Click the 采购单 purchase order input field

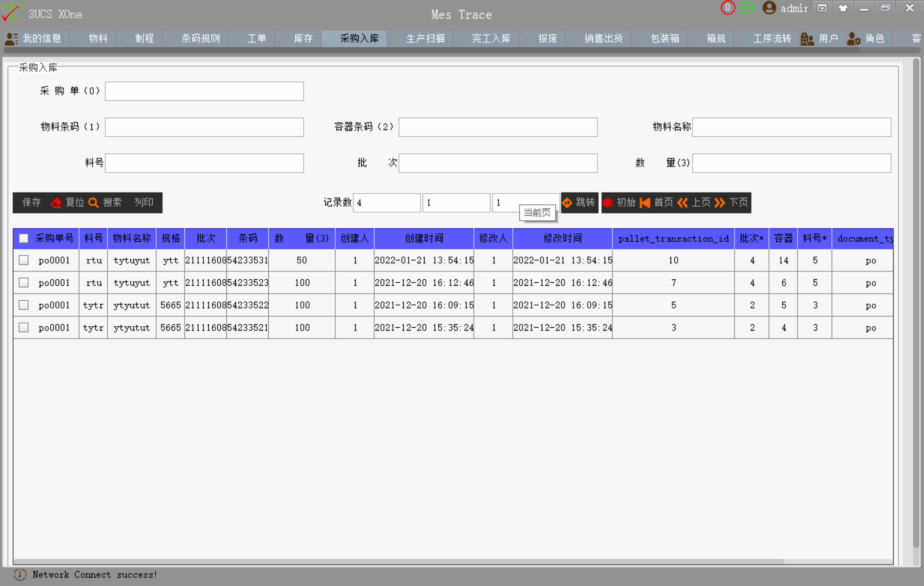click(x=204, y=91)
